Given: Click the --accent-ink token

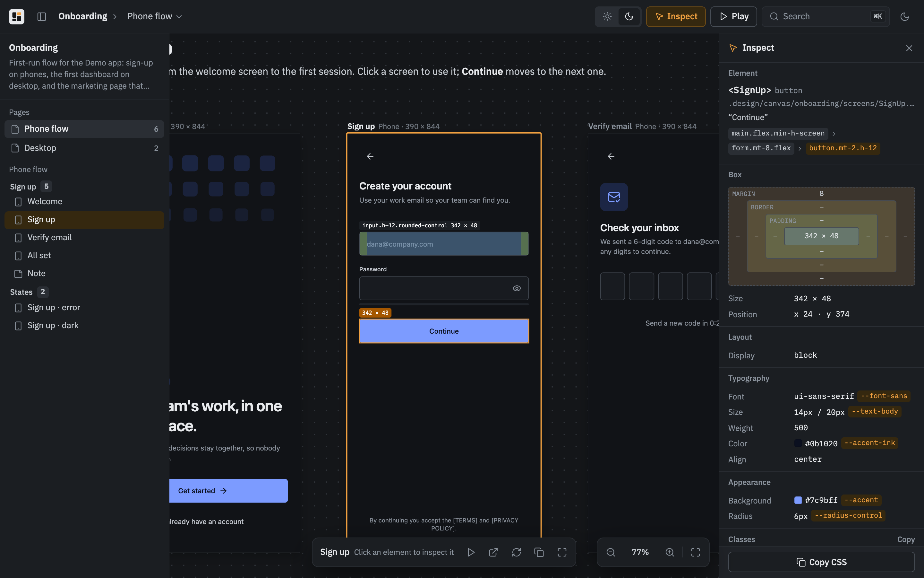Looking at the screenshot, I should click(x=869, y=443).
